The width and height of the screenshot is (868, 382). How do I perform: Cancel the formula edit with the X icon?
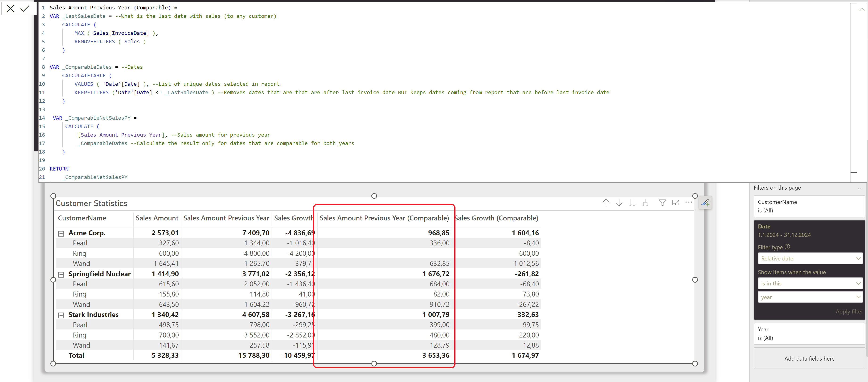click(10, 8)
